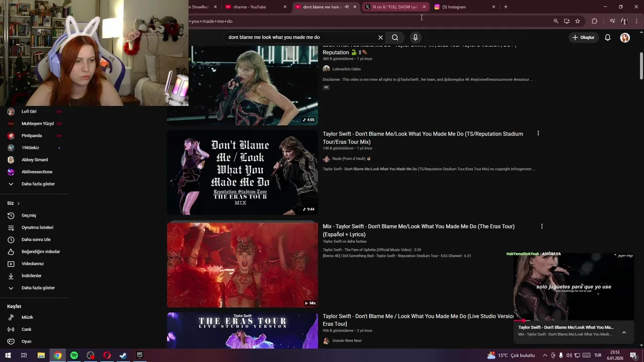The height and width of the screenshot is (362, 644).
Task: Open the Windows Start menu
Action: click(x=8, y=355)
